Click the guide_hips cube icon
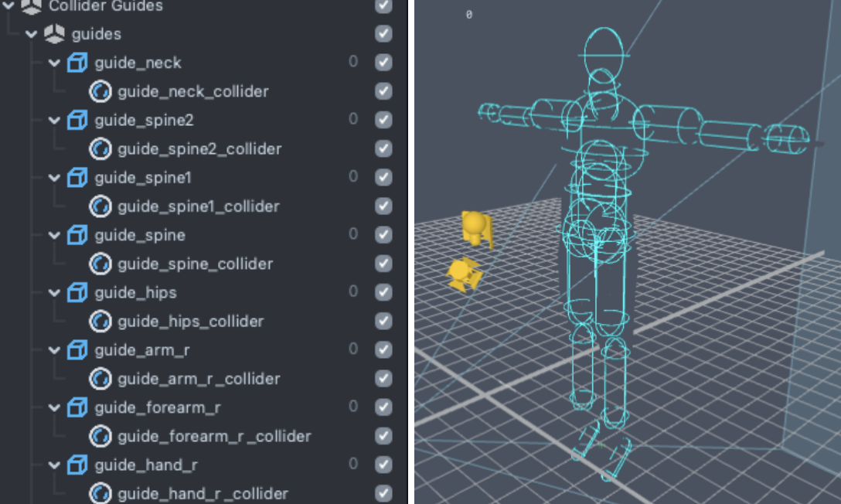841x504 pixels. click(x=77, y=292)
